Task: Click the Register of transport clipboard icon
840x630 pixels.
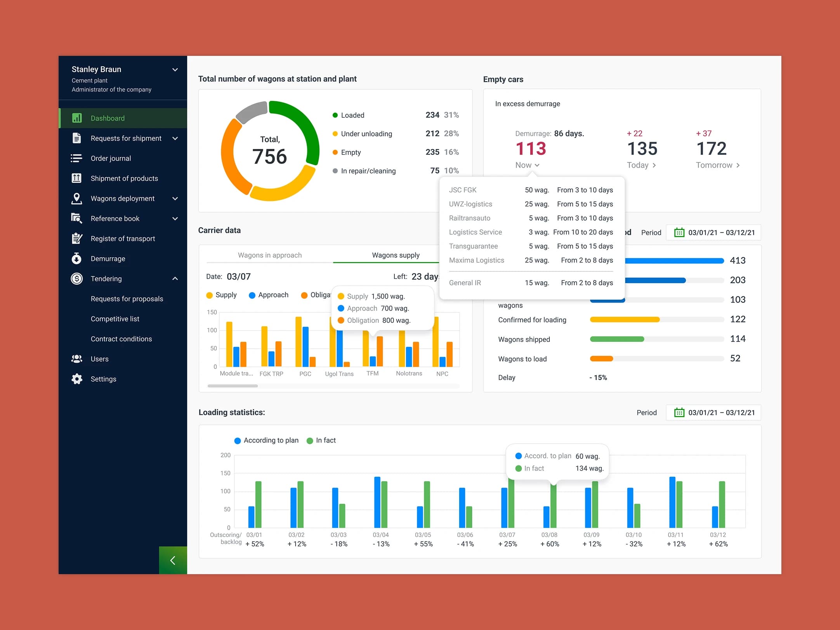Action: [x=77, y=238]
